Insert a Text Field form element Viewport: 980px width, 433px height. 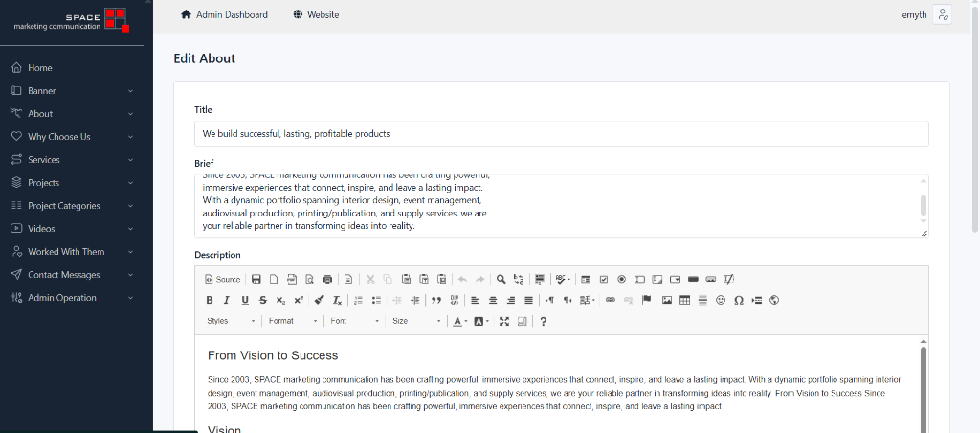639,279
